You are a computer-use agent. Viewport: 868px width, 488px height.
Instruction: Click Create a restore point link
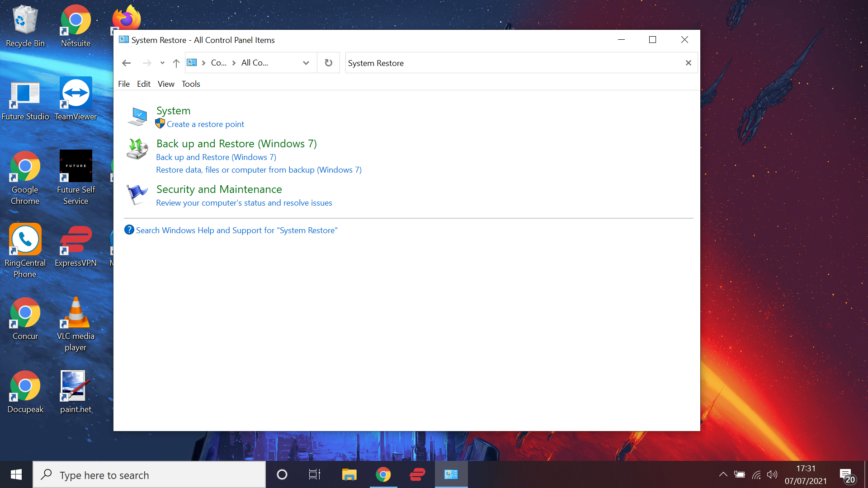tap(205, 124)
